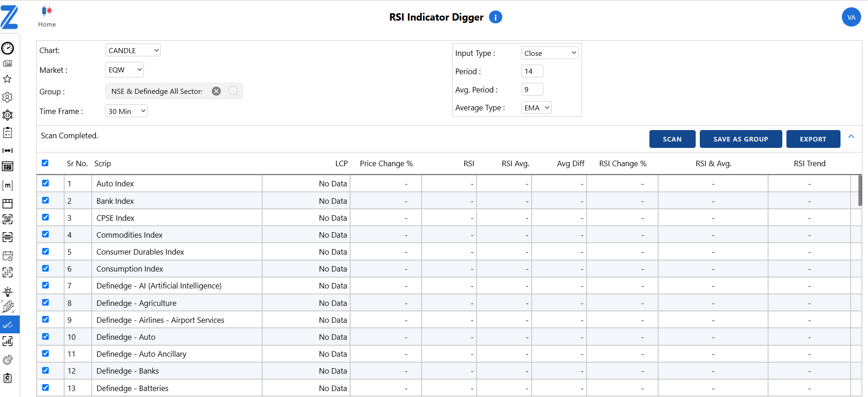Sort by the LCP column header
The width and height of the screenshot is (868, 397).
(x=341, y=163)
